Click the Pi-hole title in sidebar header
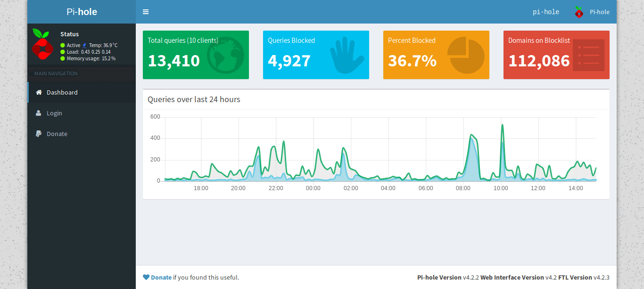 click(82, 12)
